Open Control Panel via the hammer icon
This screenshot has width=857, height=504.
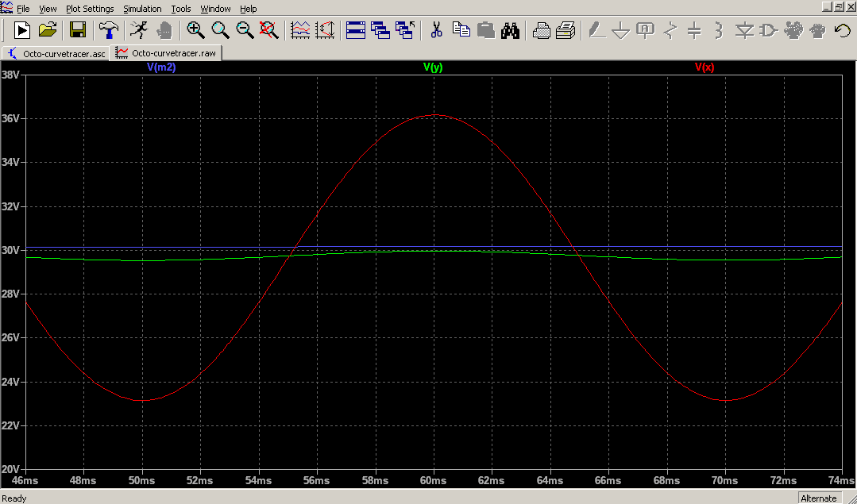[x=108, y=30]
